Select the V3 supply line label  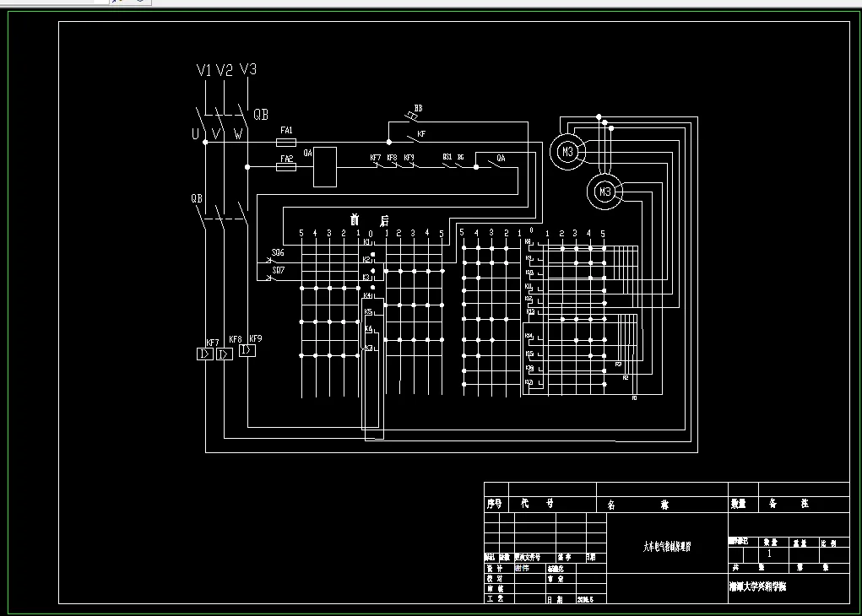pos(248,68)
